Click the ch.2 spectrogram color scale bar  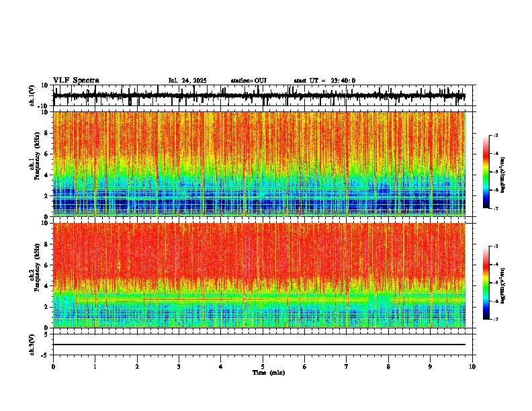(486, 283)
